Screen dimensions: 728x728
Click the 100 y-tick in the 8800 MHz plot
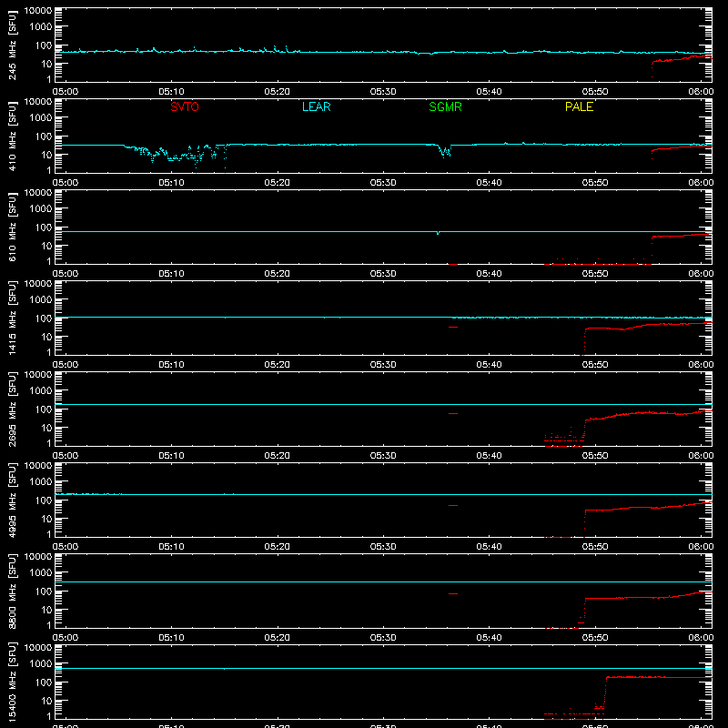[x=44, y=591]
